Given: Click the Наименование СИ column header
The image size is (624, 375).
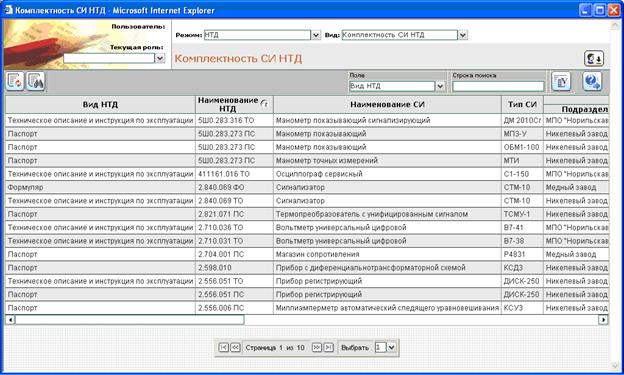Looking at the screenshot, I should pos(387,104).
